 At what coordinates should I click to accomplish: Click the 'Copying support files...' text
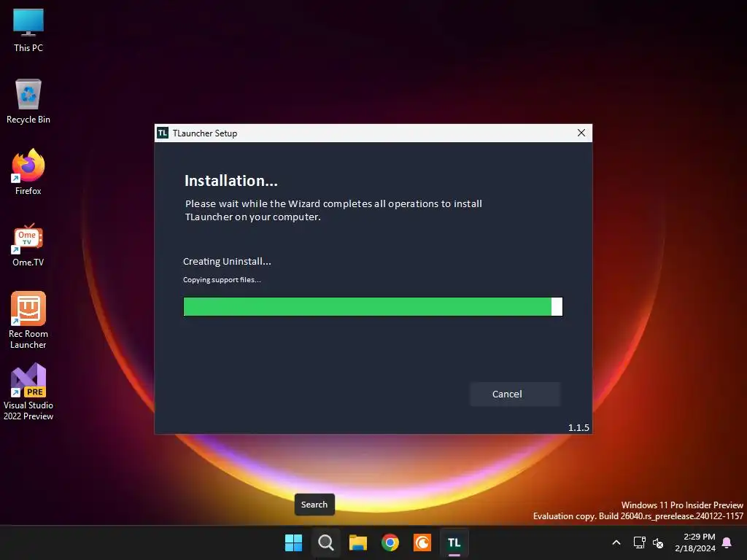pos(222,279)
